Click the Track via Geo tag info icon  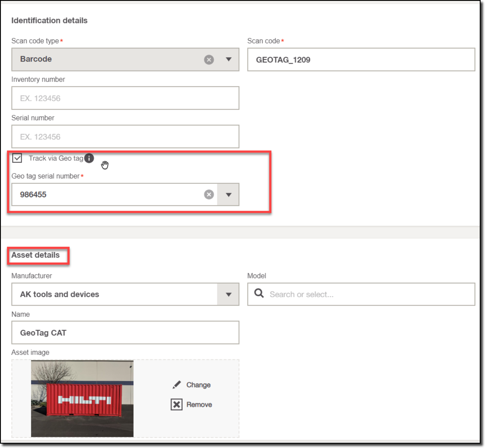(x=89, y=158)
